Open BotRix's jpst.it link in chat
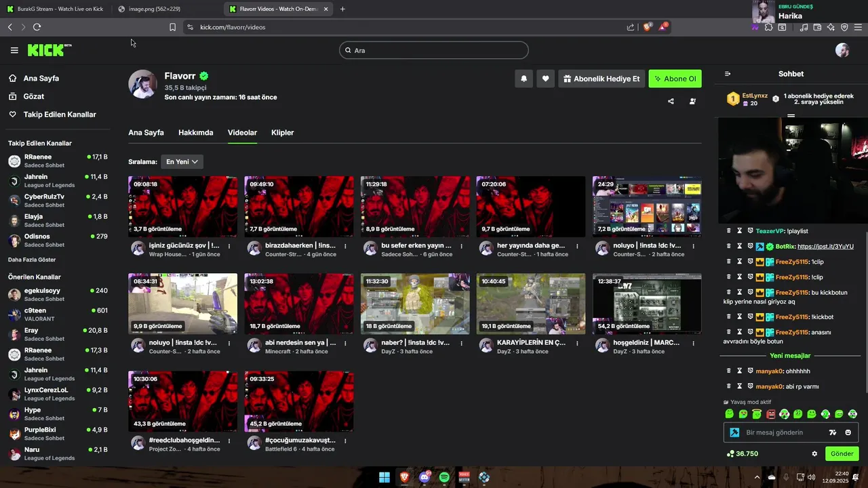The image size is (868, 488). click(825, 247)
